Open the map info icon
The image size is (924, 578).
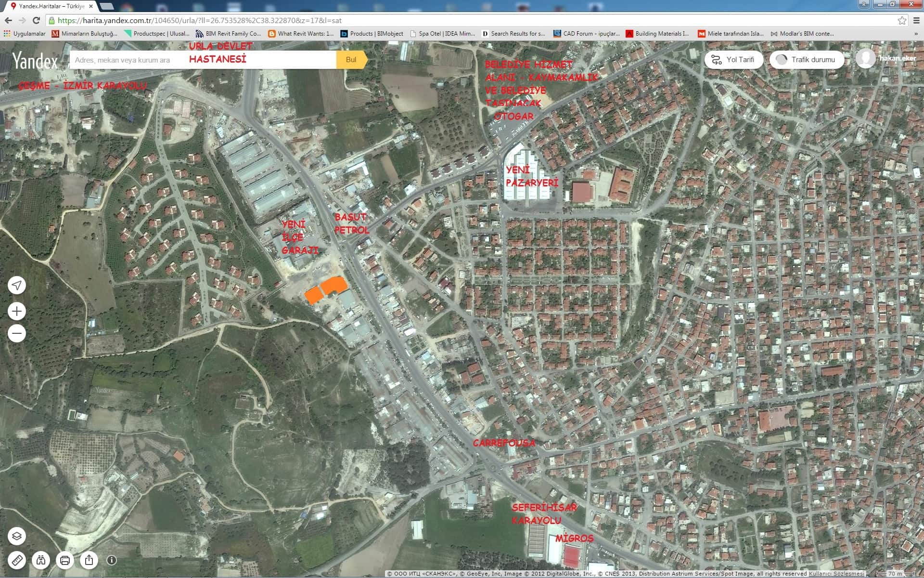click(112, 560)
